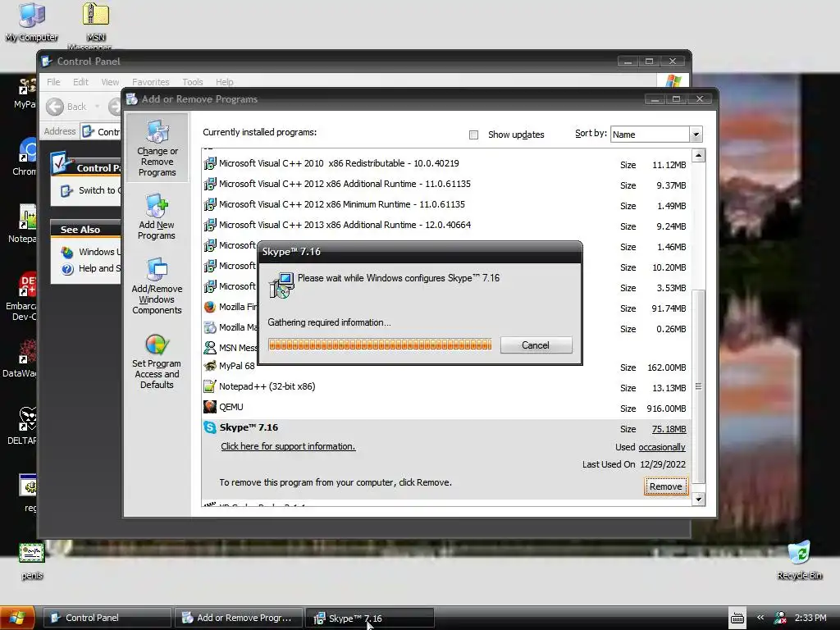Click Back button in Control Panel window
Viewport: 840px width, 630px height.
pos(66,107)
